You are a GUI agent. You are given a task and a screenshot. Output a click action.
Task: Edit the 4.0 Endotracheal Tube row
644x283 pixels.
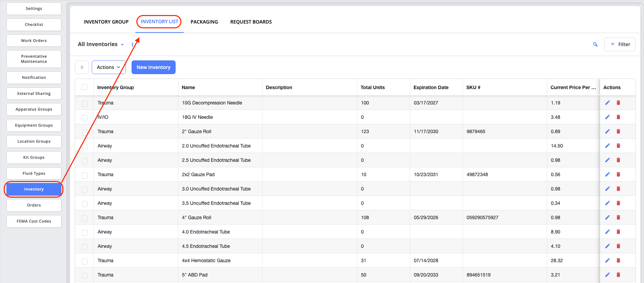(x=608, y=232)
